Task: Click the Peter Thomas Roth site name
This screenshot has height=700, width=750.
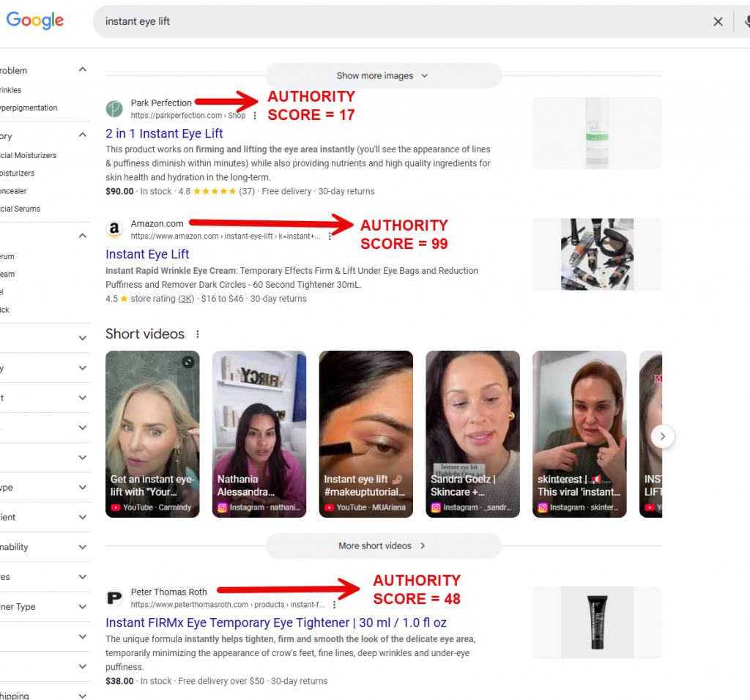Action: point(169,592)
